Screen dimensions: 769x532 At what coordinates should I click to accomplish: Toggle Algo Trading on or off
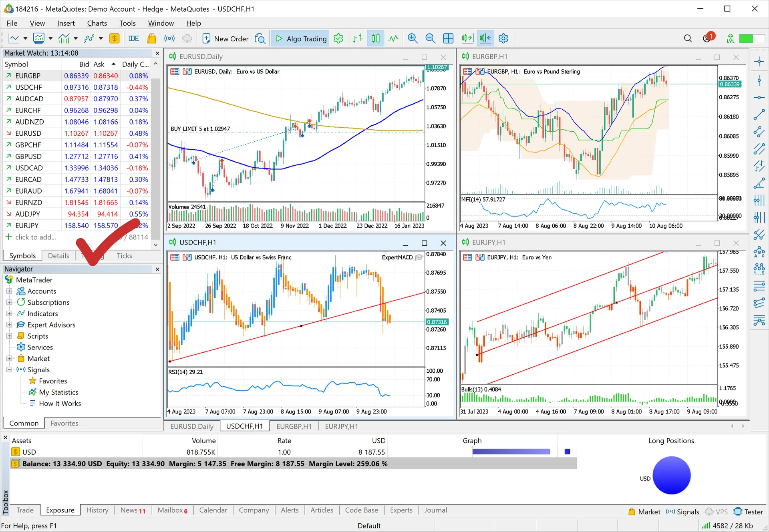300,38
